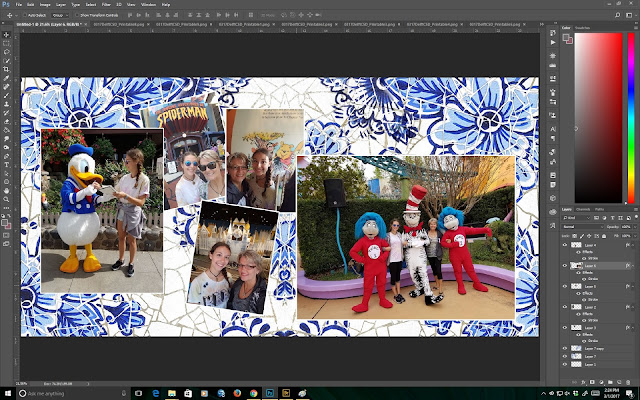Viewport: 640px width, 400px height.
Task: Select the Lasso tool
Action: (6, 52)
